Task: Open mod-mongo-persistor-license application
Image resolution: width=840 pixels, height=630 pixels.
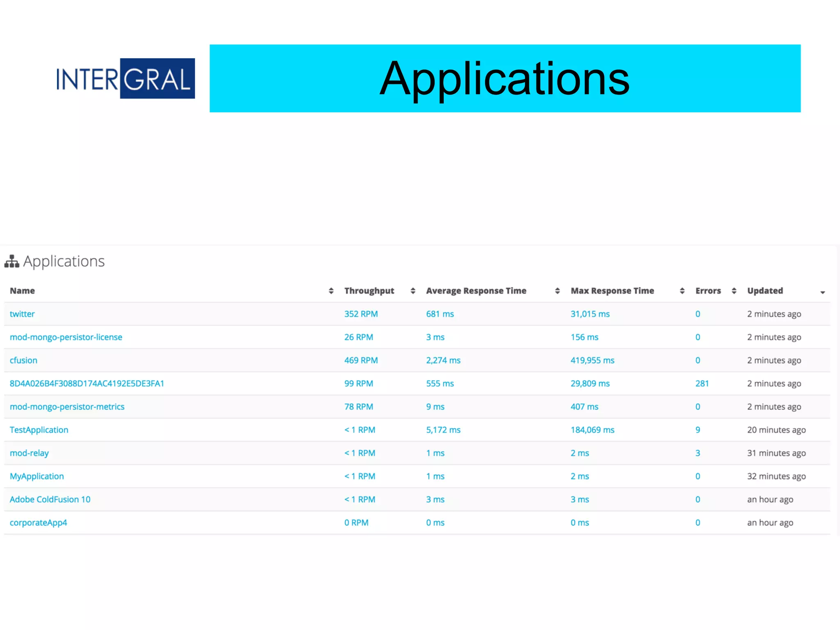Action: point(66,337)
